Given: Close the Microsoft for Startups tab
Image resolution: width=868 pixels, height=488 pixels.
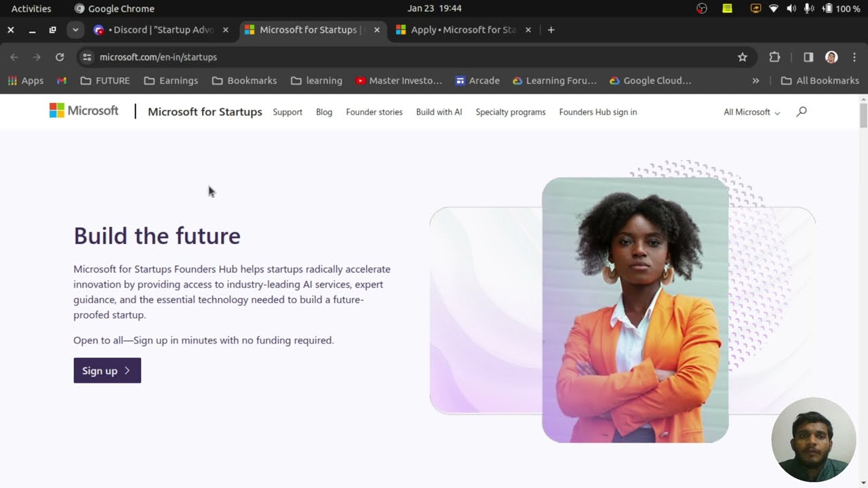Looking at the screenshot, I should 377,30.
